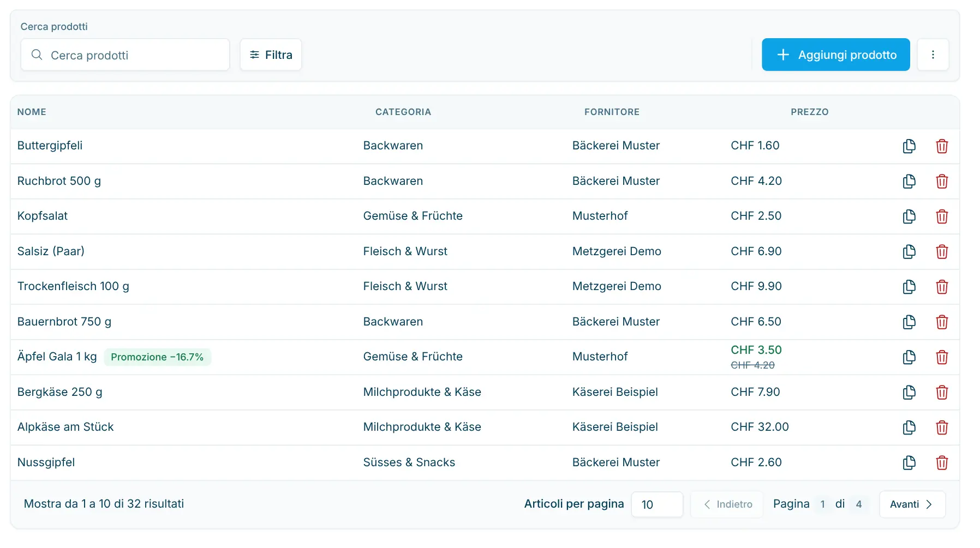The height and width of the screenshot is (548, 980).
Task: Change the Articoli per pagina value
Action: 657,504
